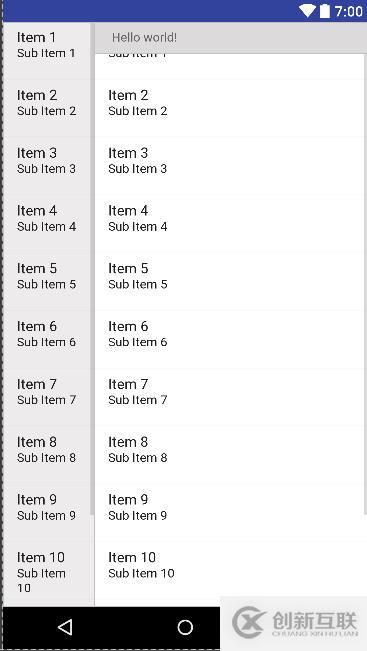This screenshot has width=367, height=651.
Task: Select Item 10 in left list
Action: [48, 573]
